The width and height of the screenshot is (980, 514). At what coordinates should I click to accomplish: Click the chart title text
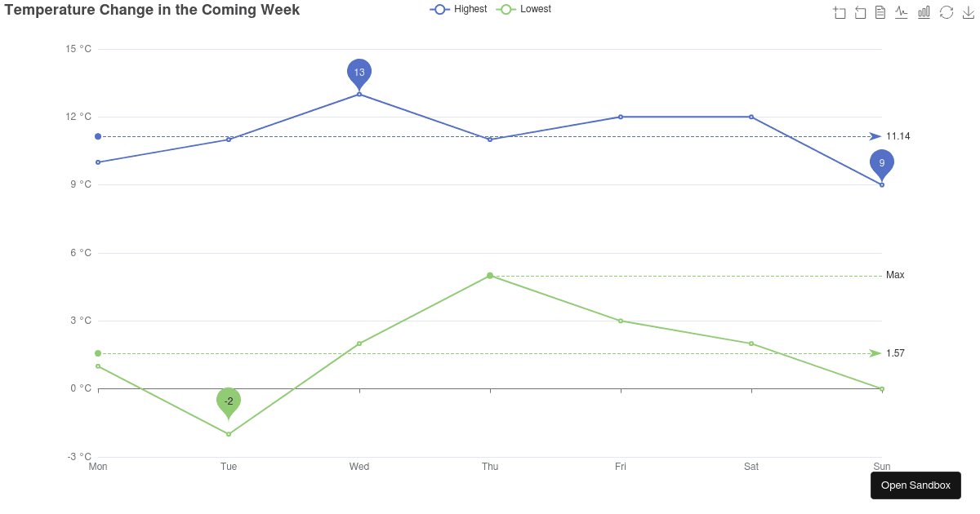[x=151, y=10]
